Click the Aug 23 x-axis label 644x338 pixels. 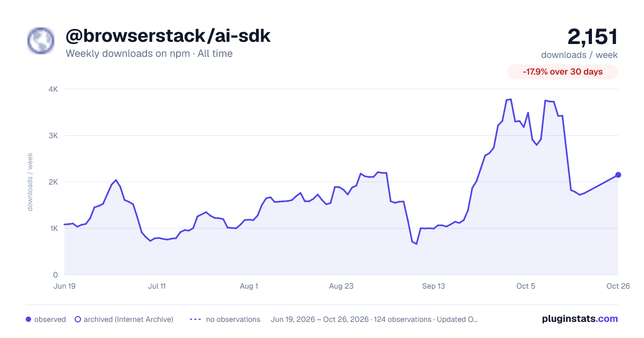(341, 286)
